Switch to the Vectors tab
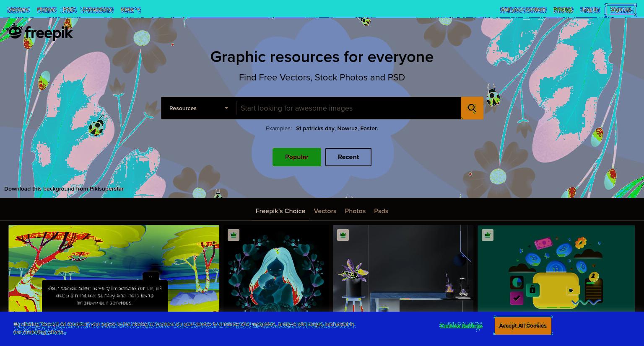 click(x=325, y=211)
